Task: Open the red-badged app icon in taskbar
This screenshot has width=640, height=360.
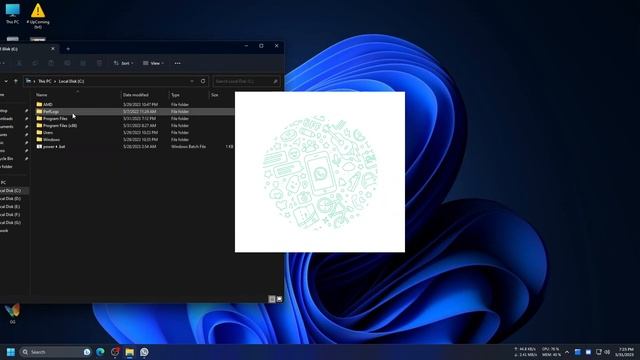Action: coord(115,352)
